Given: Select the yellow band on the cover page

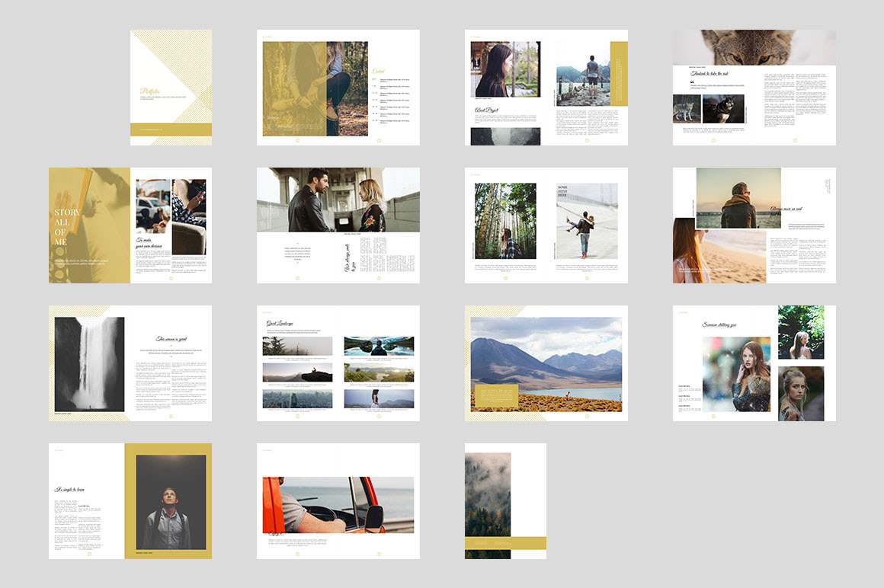Looking at the screenshot, I should click(170, 129).
